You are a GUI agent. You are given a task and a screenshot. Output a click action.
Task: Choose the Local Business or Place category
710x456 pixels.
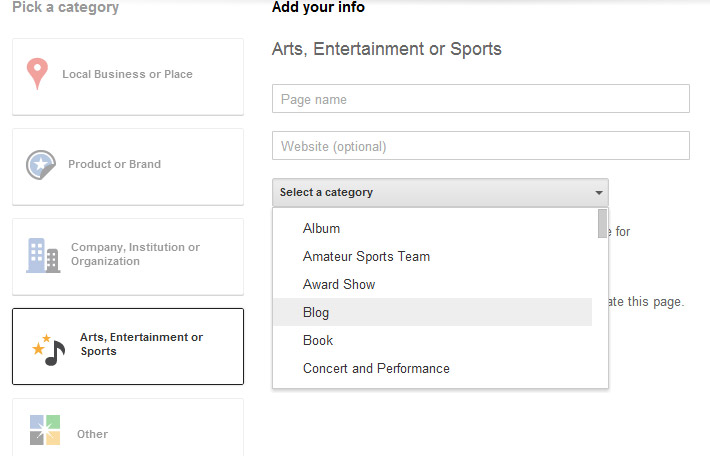(x=127, y=75)
